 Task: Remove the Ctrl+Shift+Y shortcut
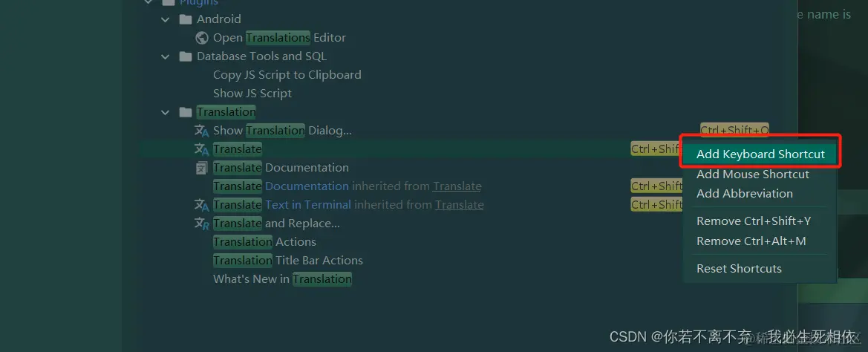pos(754,221)
